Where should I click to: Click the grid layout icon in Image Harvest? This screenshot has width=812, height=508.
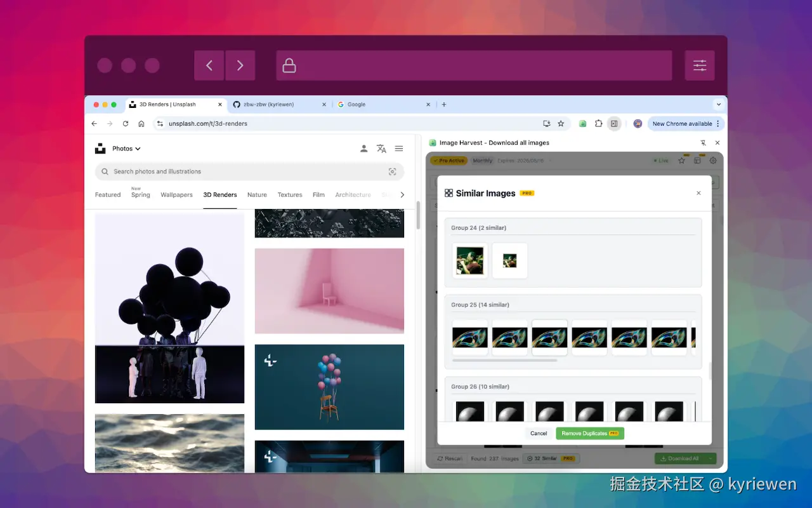pos(697,161)
